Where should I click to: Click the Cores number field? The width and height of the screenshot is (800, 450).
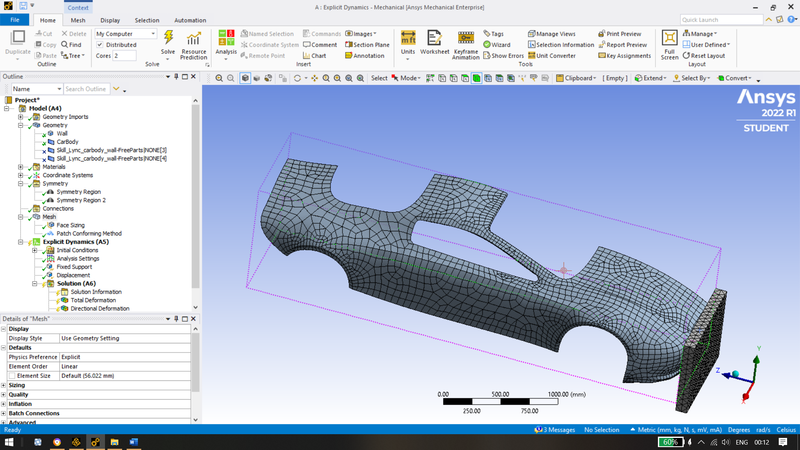click(x=124, y=56)
